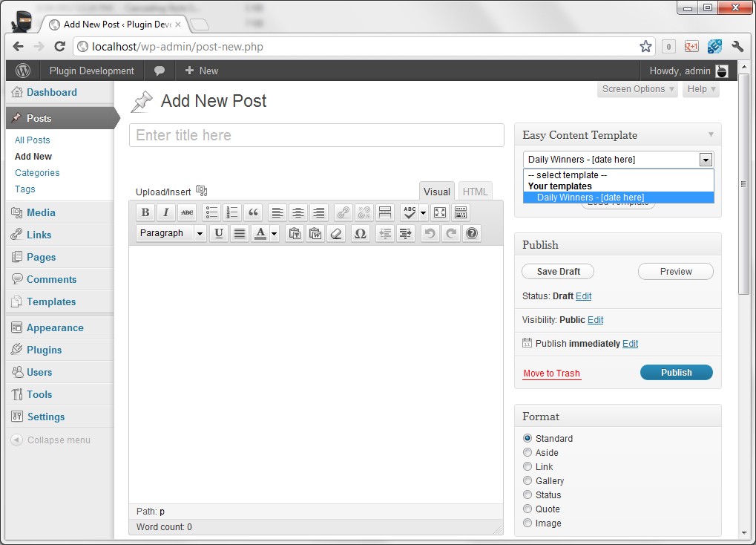The height and width of the screenshot is (545, 756).
Task: Choose the Gallery post format
Action: coord(527,480)
